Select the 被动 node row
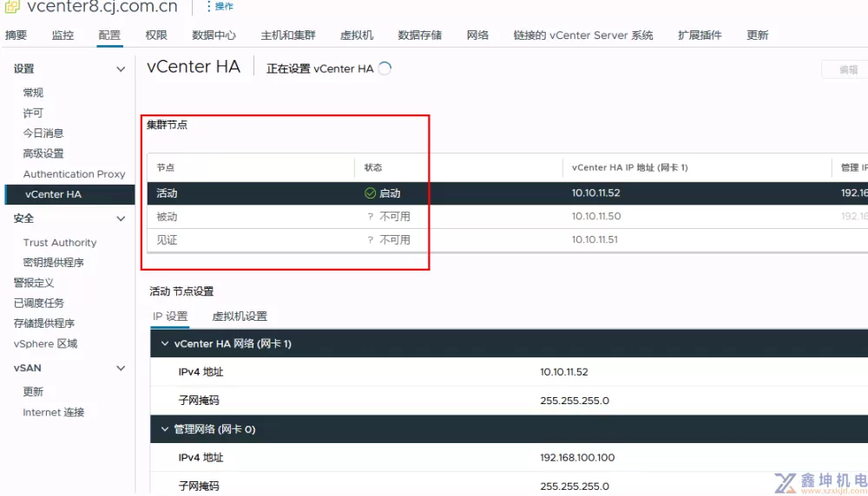Image resolution: width=868 pixels, height=496 pixels. 508,217
